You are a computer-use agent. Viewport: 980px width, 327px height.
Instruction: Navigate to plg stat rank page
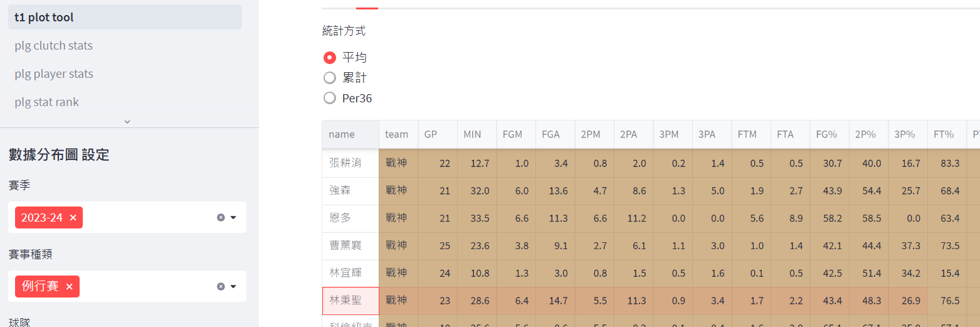coord(47,102)
